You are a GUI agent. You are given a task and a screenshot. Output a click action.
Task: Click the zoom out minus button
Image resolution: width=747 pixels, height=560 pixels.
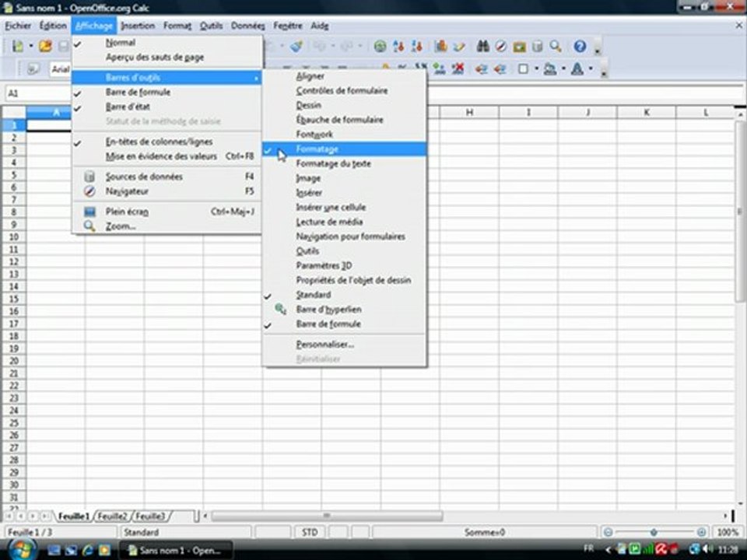(x=608, y=532)
